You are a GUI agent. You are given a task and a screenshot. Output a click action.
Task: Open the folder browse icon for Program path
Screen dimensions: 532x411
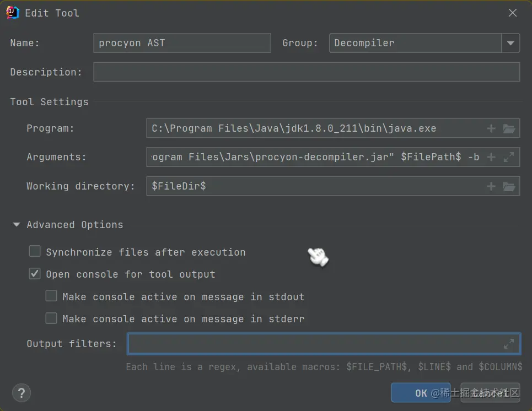[508, 128]
